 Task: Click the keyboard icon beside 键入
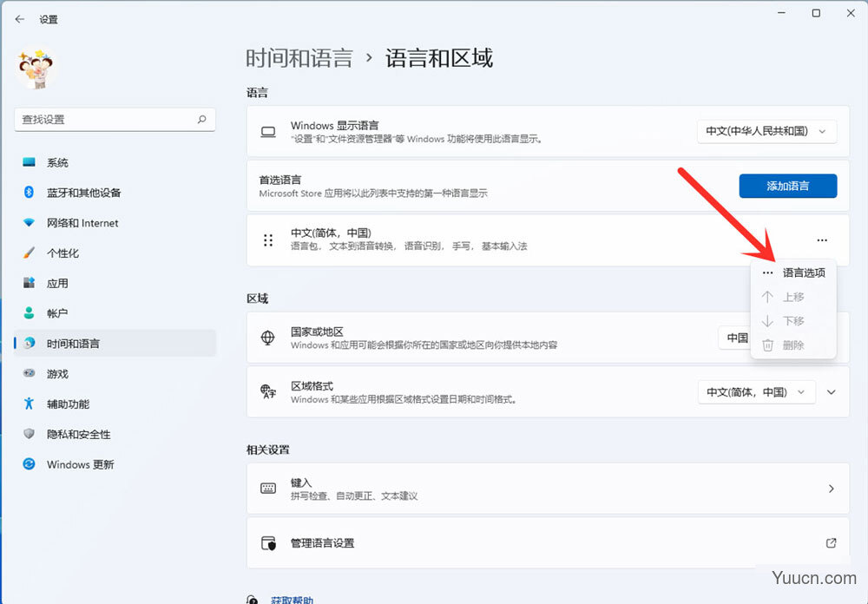coord(268,489)
